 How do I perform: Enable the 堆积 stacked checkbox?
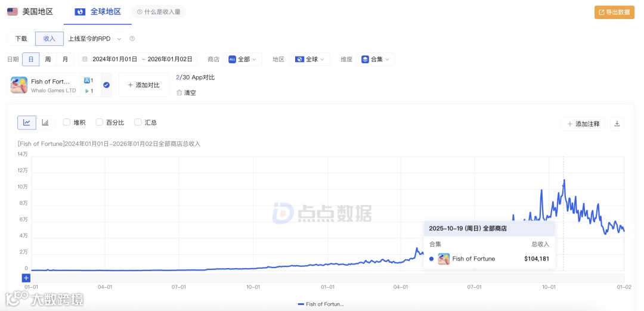67,122
